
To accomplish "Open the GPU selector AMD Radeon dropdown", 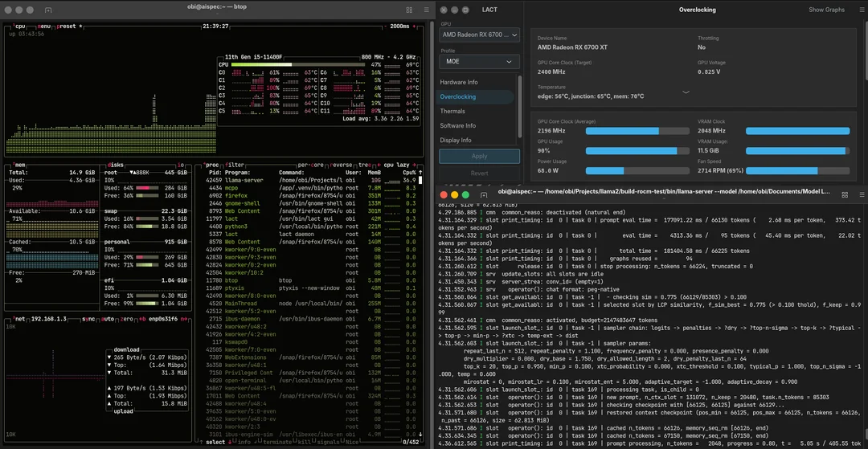I will pos(479,35).
